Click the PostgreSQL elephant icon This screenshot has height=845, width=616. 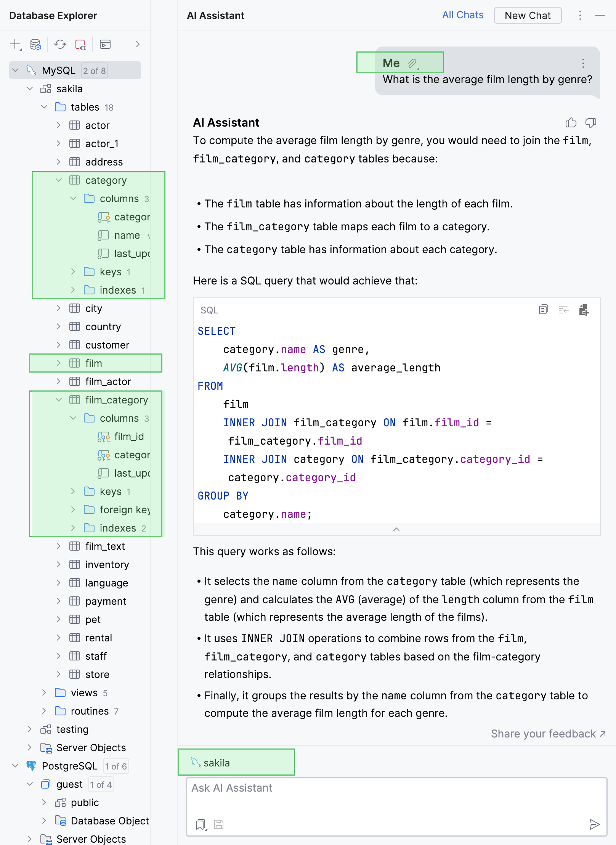(x=31, y=766)
